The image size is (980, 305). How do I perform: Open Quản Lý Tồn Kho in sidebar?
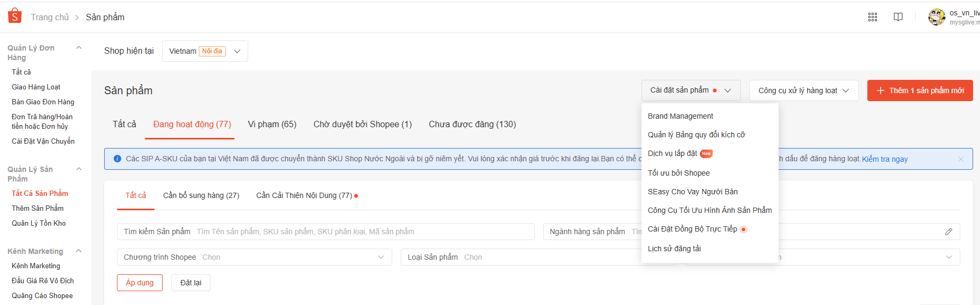click(39, 223)
